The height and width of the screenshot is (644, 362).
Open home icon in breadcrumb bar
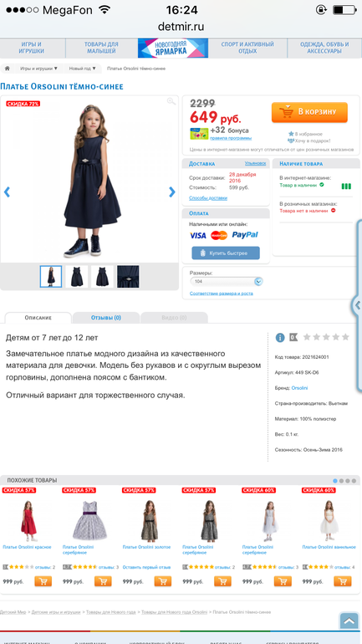pyautogui.click(x=7, y=69)
